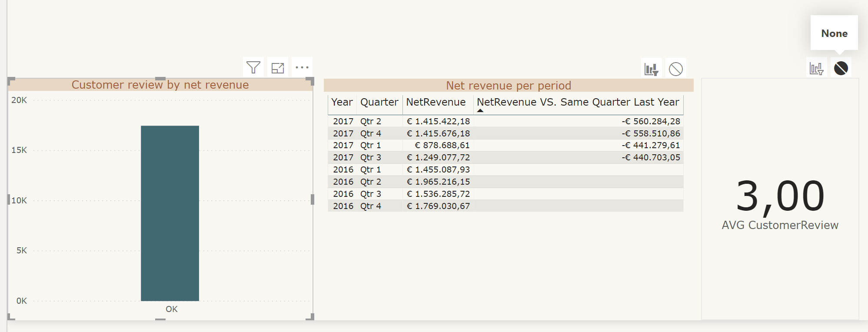Click the 20K label on the chart axis
The width and height of the screenshot is (868, 332).
(x=19, y=100)
